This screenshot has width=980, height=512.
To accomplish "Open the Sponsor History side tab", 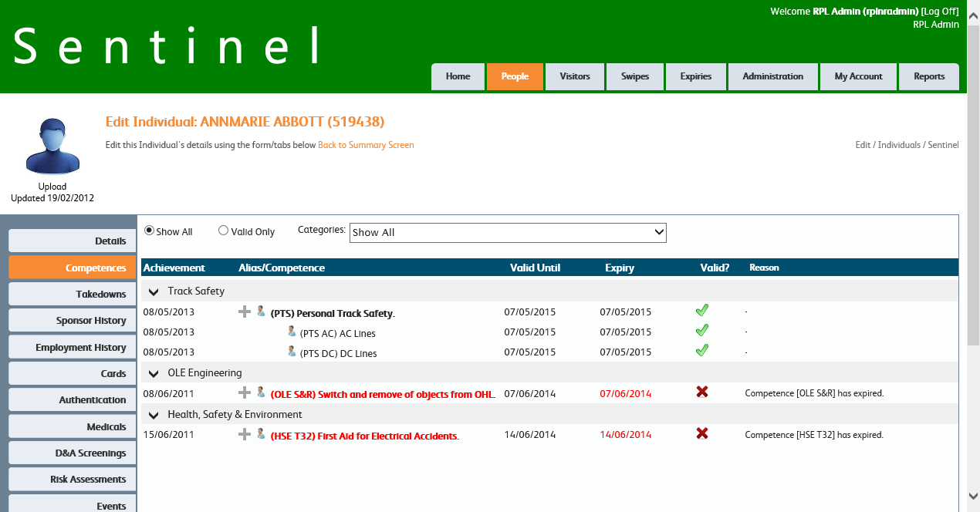I will click(73, 321).
